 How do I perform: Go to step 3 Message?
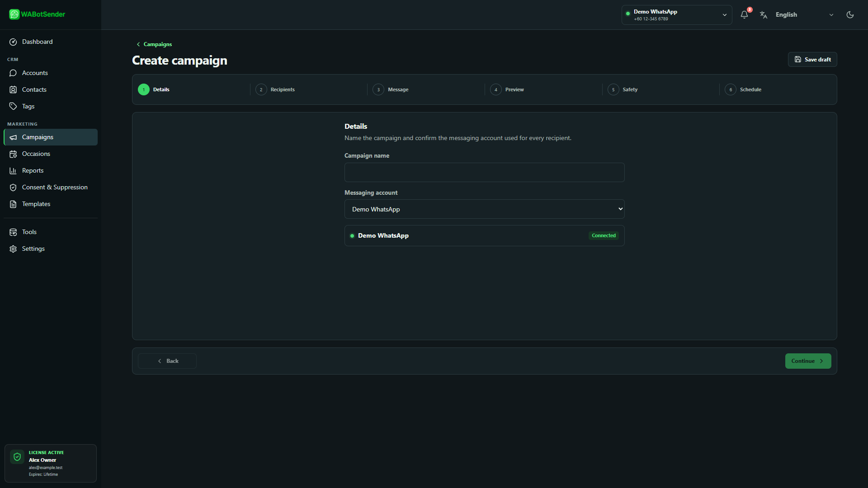[x=391, y=89]
